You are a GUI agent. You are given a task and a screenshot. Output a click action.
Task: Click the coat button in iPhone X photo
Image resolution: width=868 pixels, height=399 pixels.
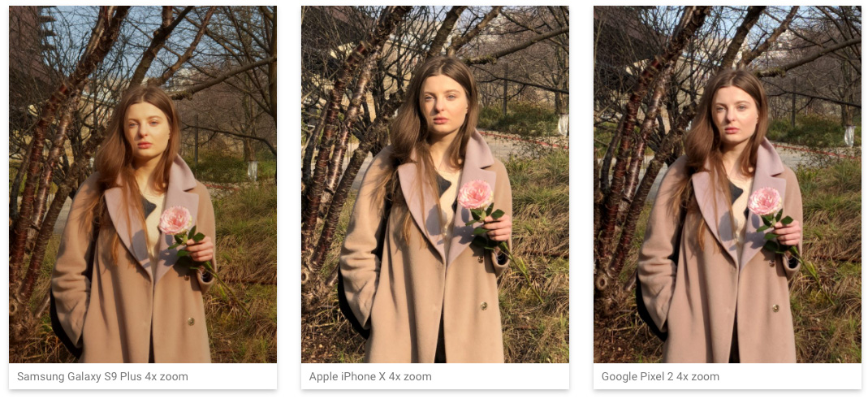[483, 306]
